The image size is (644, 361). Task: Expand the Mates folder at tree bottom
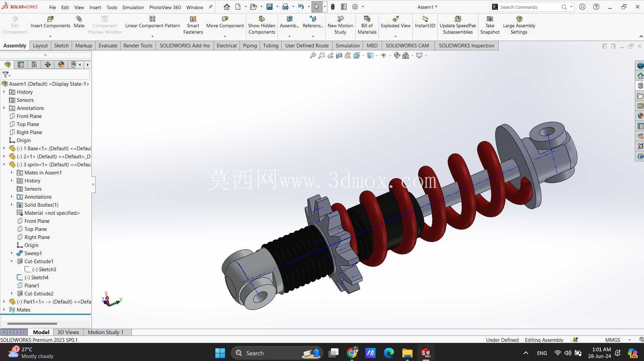[x=4, y=310]
